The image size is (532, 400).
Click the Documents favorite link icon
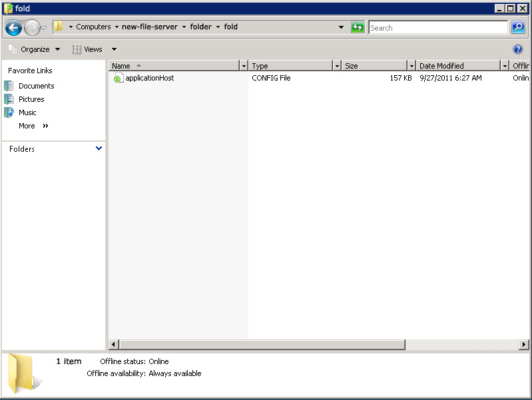coord(9,86)
